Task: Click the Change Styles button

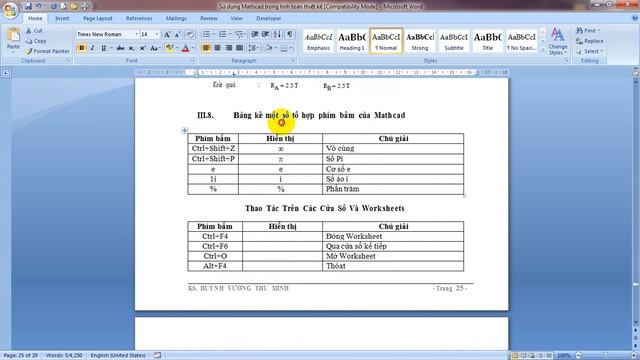Action: (558, 41)
